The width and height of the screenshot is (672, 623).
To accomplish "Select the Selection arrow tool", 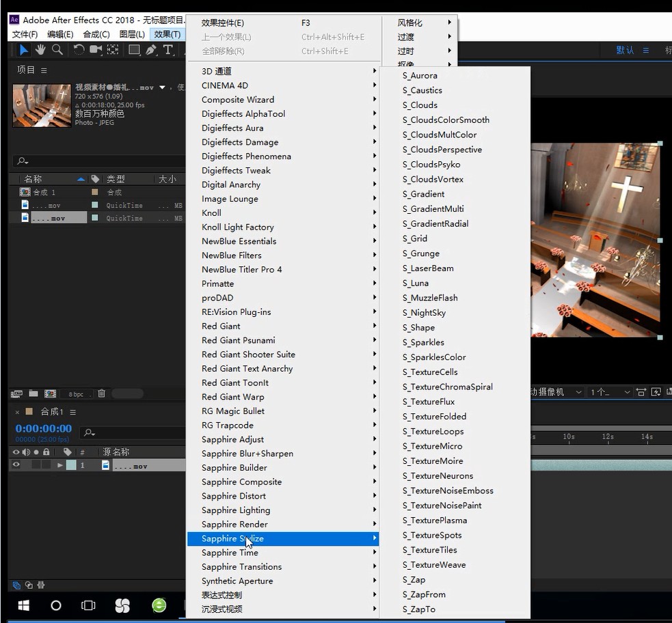I will click(23, 50).
